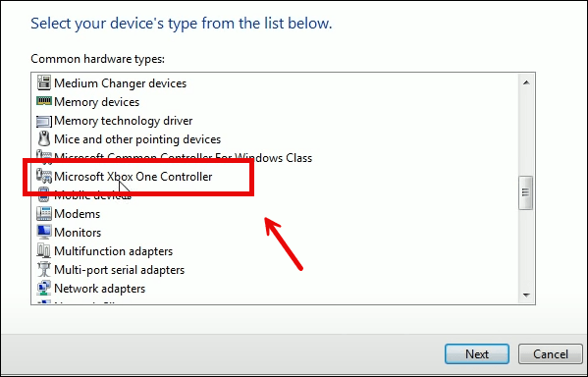Click the mouse icon for pointing devices

[44, 138]
